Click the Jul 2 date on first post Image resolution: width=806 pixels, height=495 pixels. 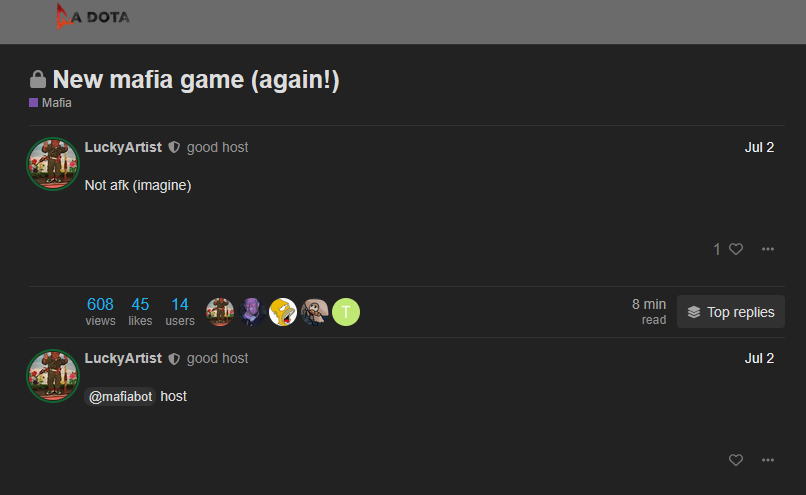[x=759, y=148]
